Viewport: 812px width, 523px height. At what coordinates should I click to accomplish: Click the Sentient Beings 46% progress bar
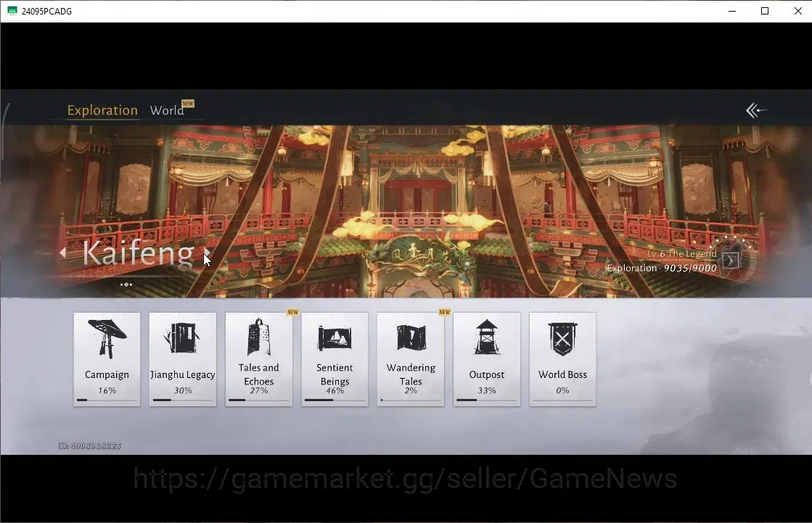point(335,400)
